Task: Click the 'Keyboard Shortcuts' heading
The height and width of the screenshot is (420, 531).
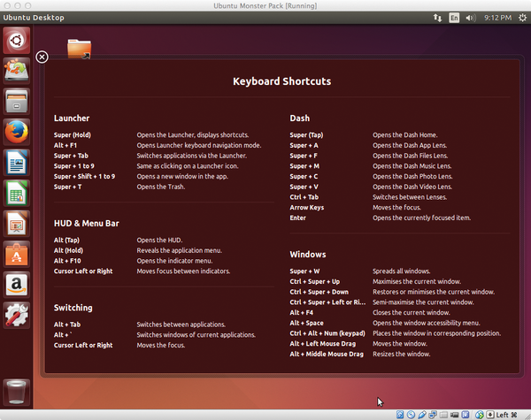Action: (x=281, y=81)
